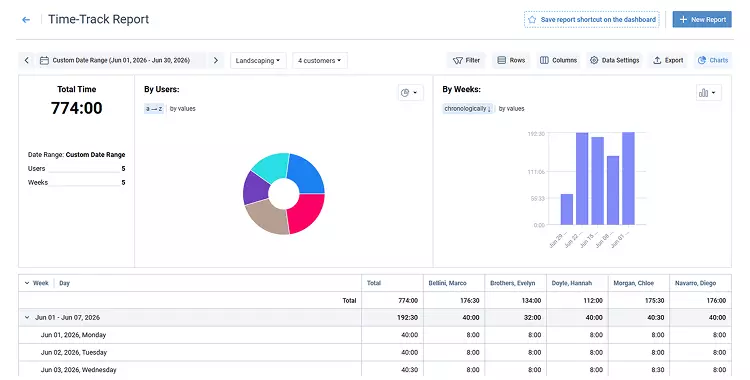The height and width of the screenshot is (380, 750).
Task: Click the Jun 03, 2026, Wednesday row
Action: click(375, 369)
